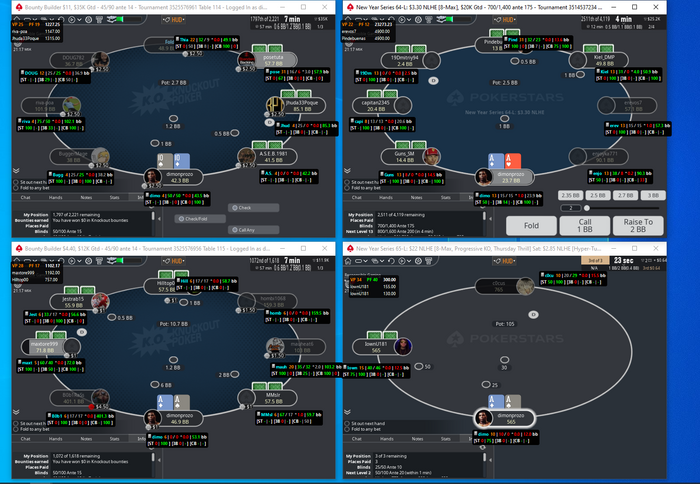This screenshot has width=700, height=484.
Task: Select the 2.35 BB bet size preset
Action: (571, 195)
